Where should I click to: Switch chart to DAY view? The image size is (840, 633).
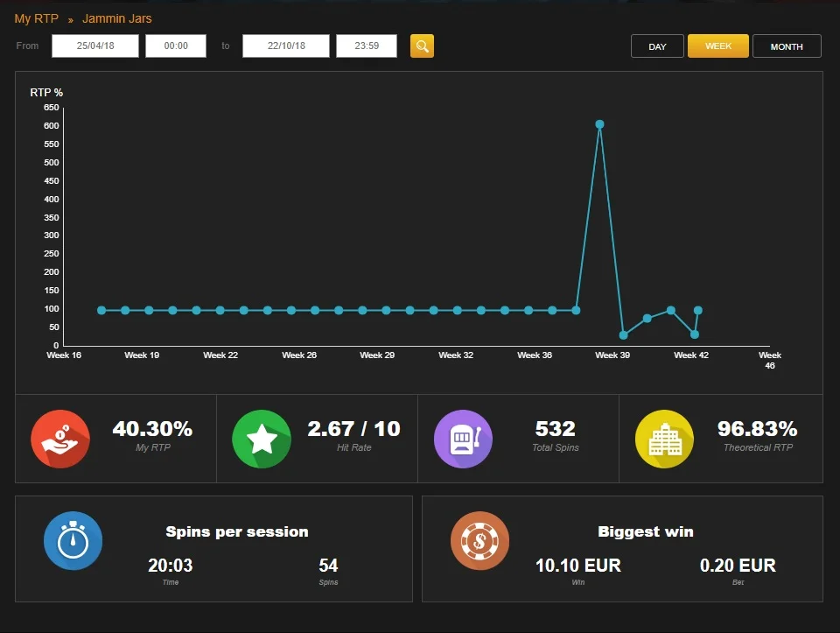(x=657, y=46)
